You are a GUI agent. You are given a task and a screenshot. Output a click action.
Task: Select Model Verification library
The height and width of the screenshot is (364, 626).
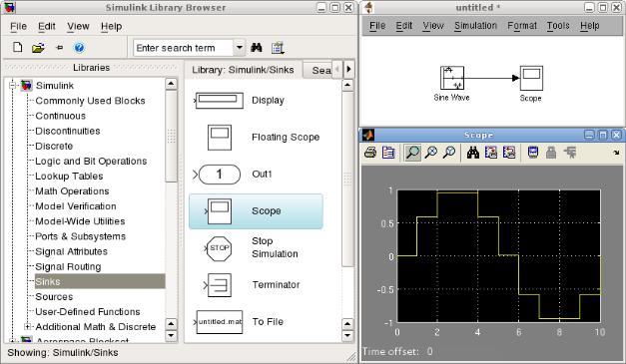(x=76, y=206)
